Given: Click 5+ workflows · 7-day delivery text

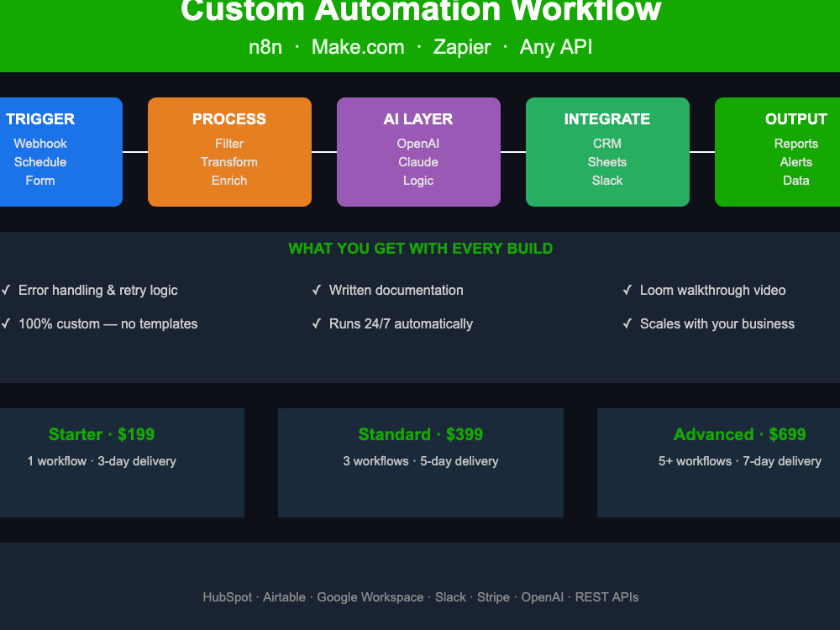Looking at the screenshot, I should coord(740,461).
